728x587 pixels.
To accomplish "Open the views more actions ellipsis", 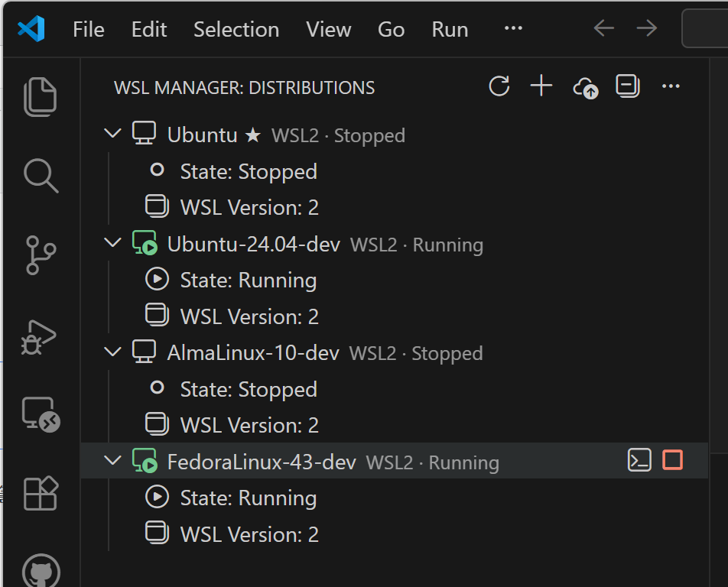I will click(x=671, y=86).
